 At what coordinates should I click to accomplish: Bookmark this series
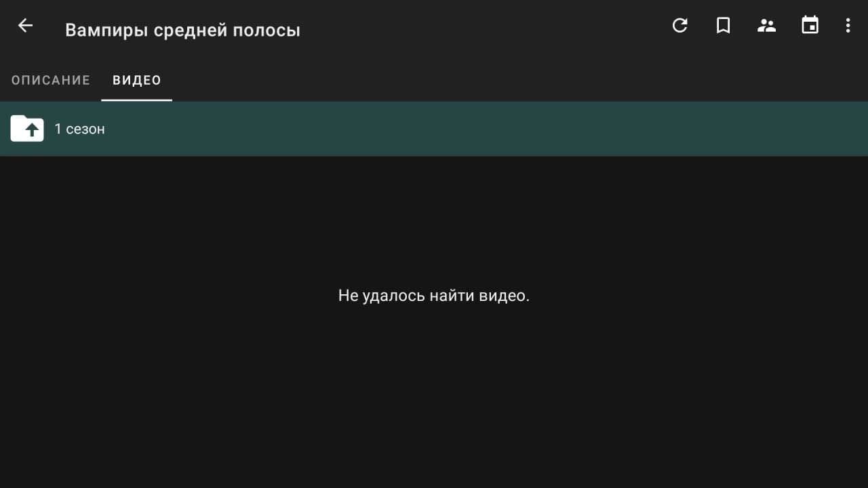click(x=723, y=26)
